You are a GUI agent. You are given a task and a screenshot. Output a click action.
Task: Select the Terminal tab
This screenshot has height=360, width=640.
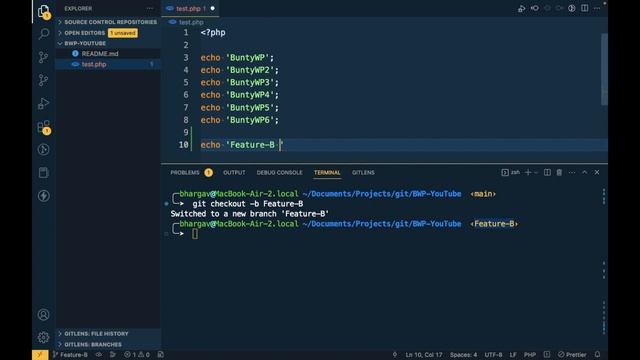(327, 173)
